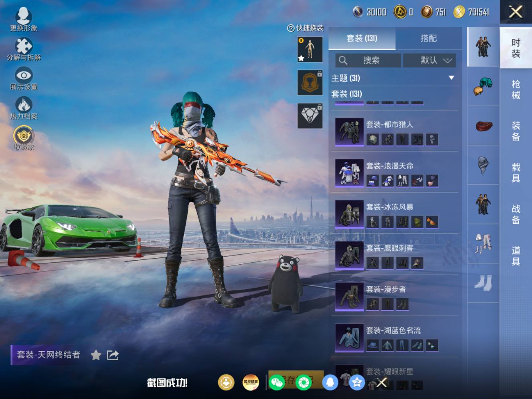Open the teal hair category icon
532x399 pixels.
tap(483, 86)
